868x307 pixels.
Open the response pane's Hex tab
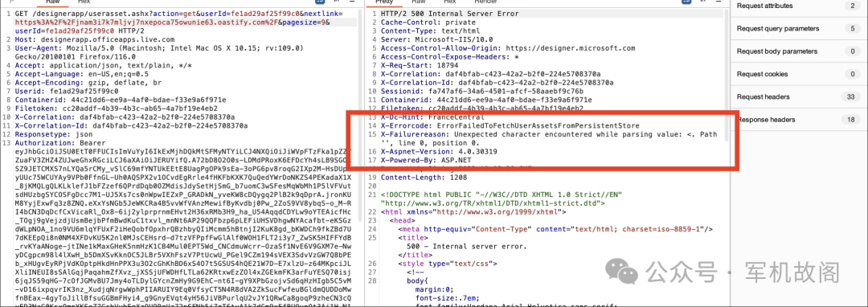coord(449,2)
